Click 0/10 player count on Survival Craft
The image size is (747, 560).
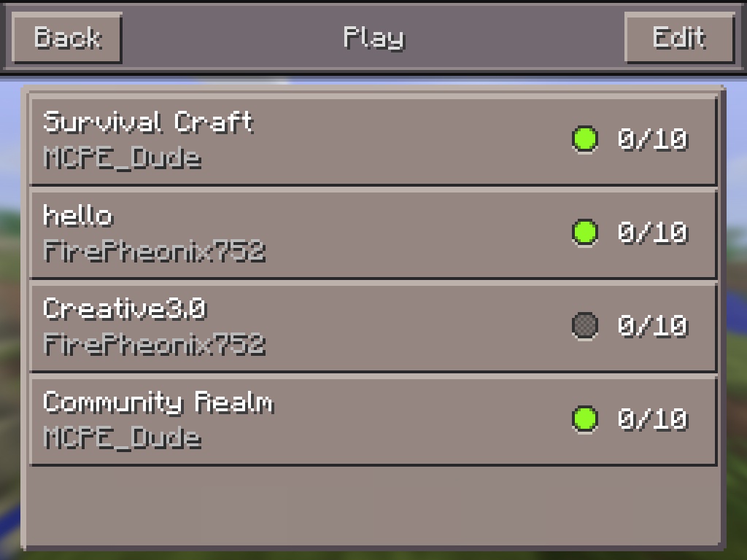[x=653, y=139]
